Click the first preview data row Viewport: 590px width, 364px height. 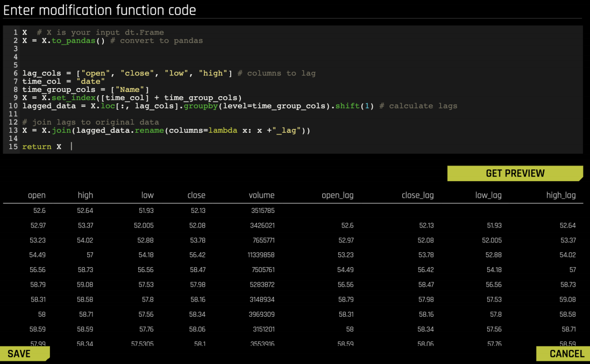coord(215,210)
